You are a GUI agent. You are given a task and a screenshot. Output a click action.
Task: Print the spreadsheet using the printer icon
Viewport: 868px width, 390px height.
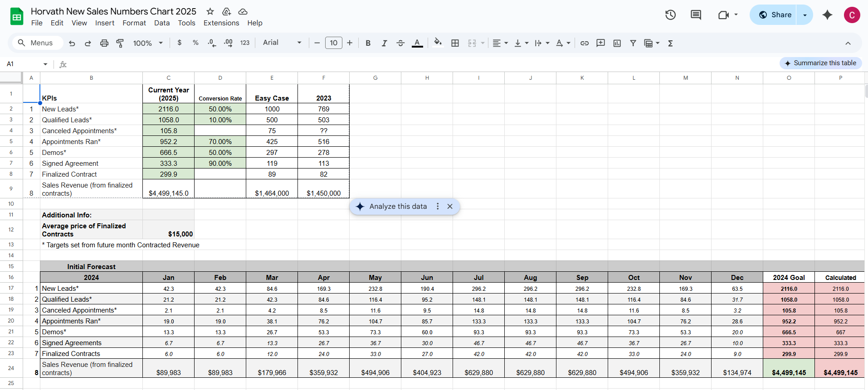[104, 43]
